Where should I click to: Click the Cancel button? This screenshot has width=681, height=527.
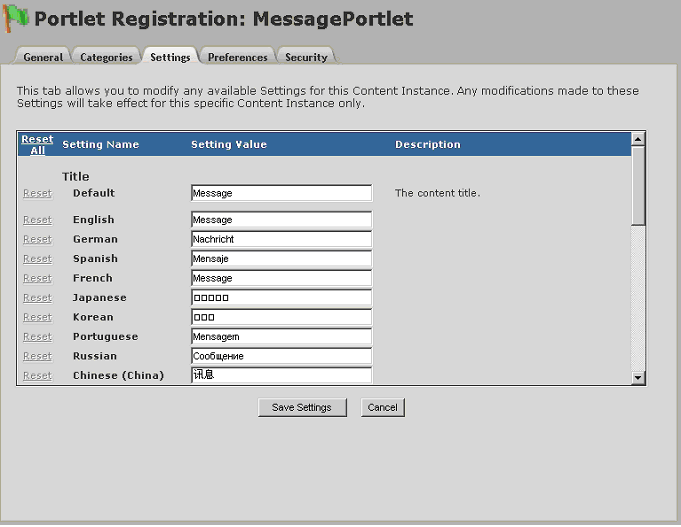[x=382, y=408]
